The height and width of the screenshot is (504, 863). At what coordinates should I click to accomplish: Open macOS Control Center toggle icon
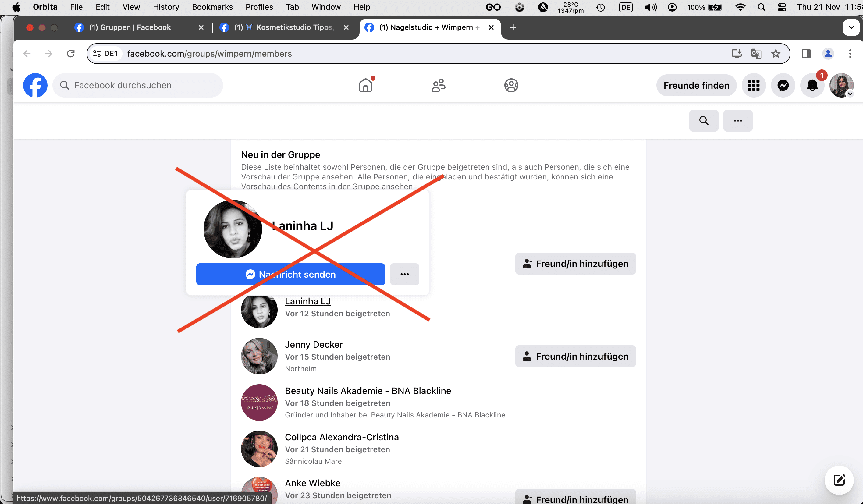(782, 7)
